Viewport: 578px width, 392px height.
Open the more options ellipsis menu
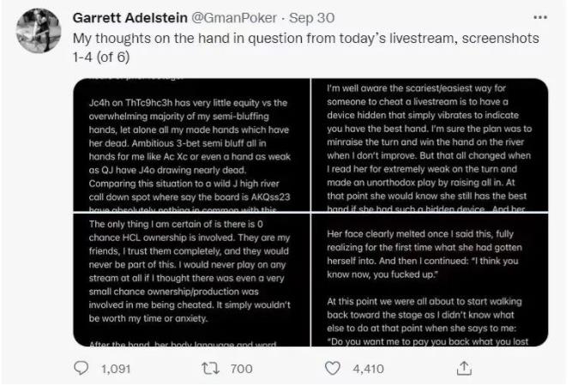pyautogui.click(x=539, y=16)
